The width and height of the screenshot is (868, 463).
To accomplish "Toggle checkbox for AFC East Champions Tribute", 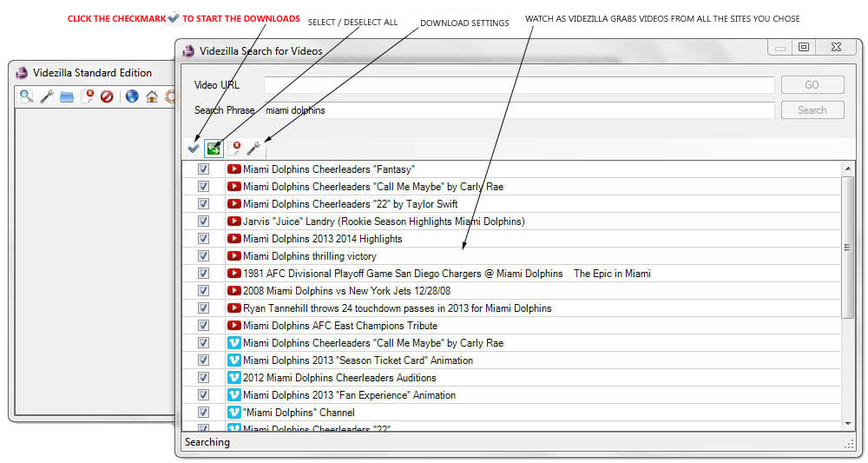I will point(204,325).
